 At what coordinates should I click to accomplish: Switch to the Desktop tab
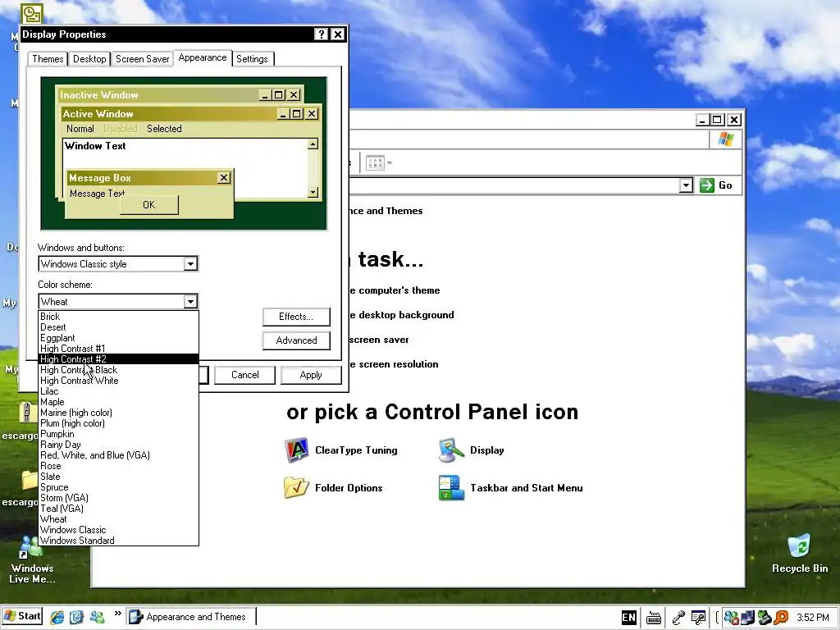tap(89, 59)
